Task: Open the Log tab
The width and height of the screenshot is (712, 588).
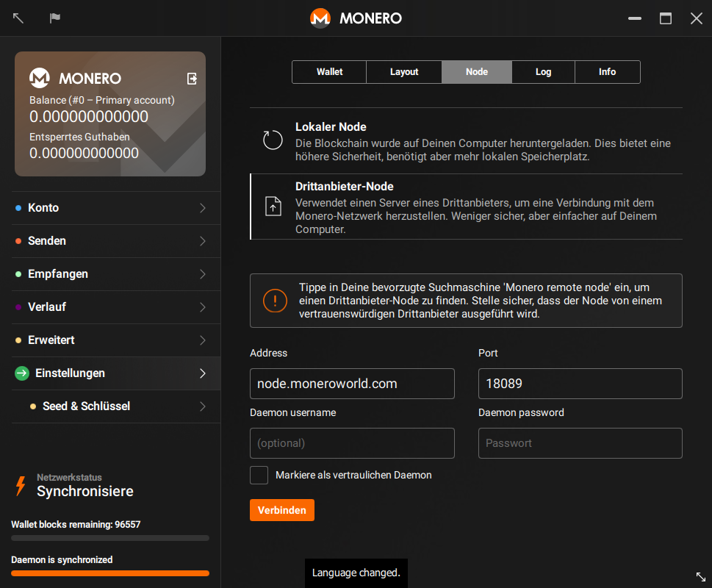Action: [543, 72]
